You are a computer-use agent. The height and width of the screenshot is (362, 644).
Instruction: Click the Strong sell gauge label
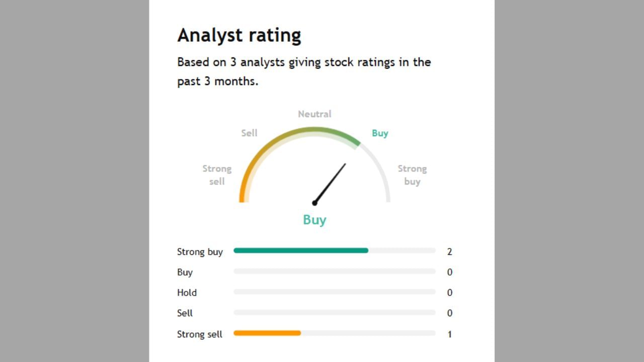217,175
